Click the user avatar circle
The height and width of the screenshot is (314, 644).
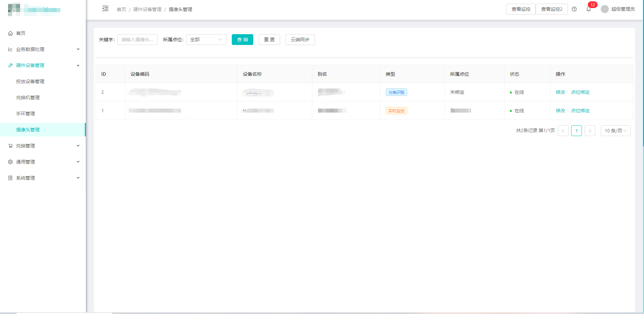click(605, 9)
